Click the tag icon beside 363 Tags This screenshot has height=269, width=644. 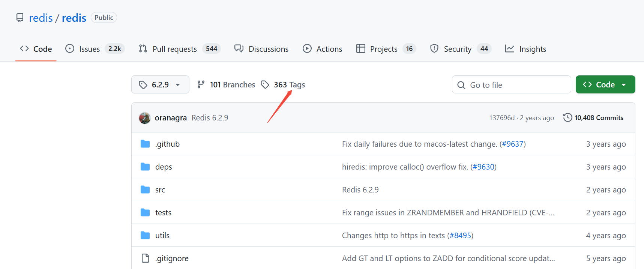point(265,85)
